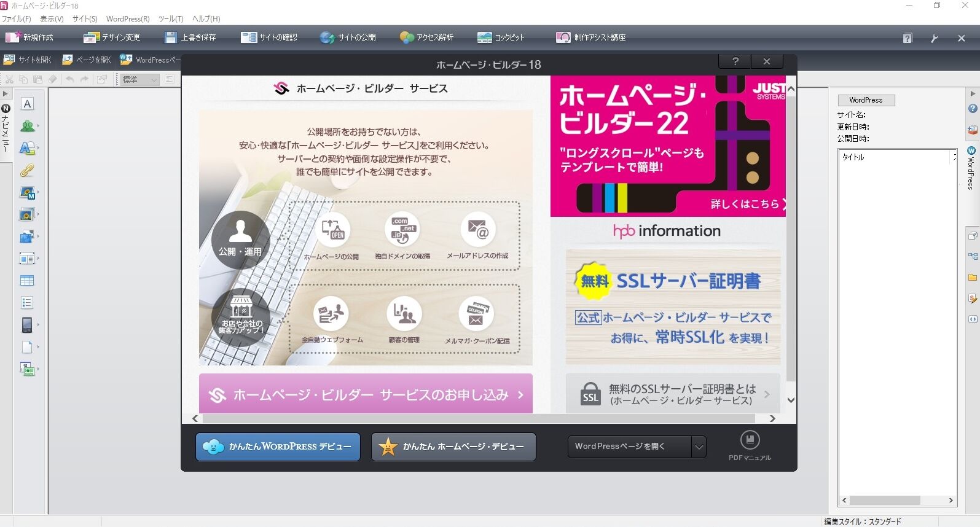Viewport: 980px width, 527px height.
Task: Expand the left panel with arrow
Action: pos(5,94)
